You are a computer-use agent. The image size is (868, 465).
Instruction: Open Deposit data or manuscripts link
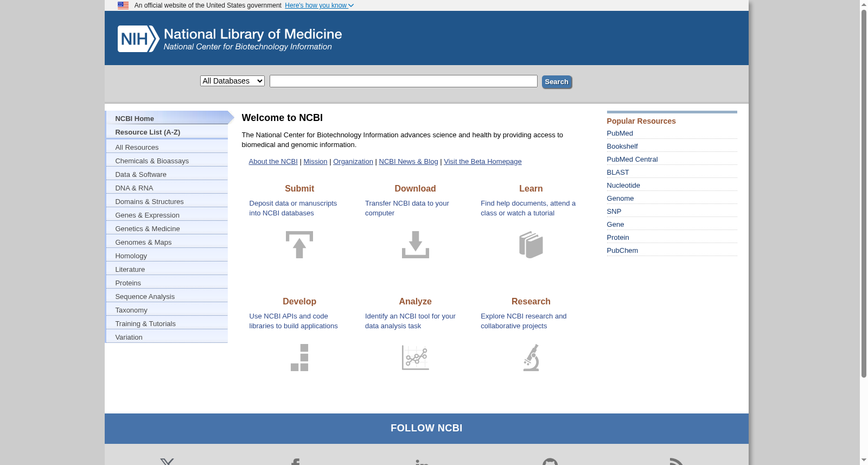coord(293,208)
